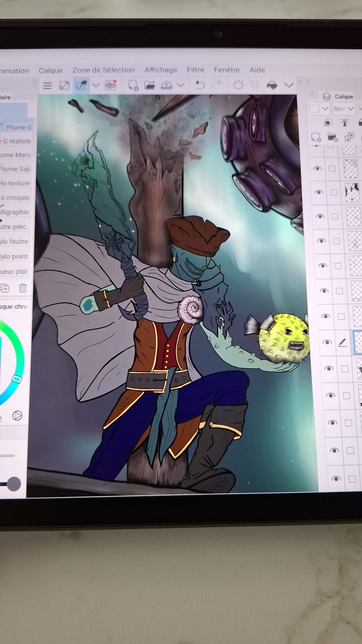Create a new layer folder

pos(332,137)
